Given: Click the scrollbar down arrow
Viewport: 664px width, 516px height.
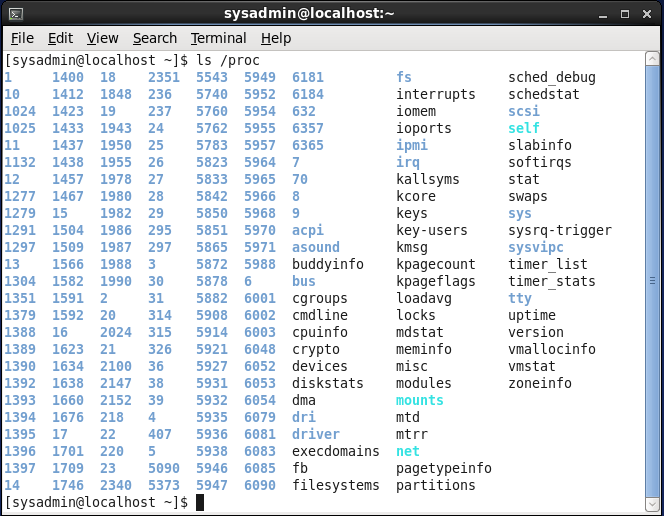Looking at the screenshot, I should click(652, 504).
